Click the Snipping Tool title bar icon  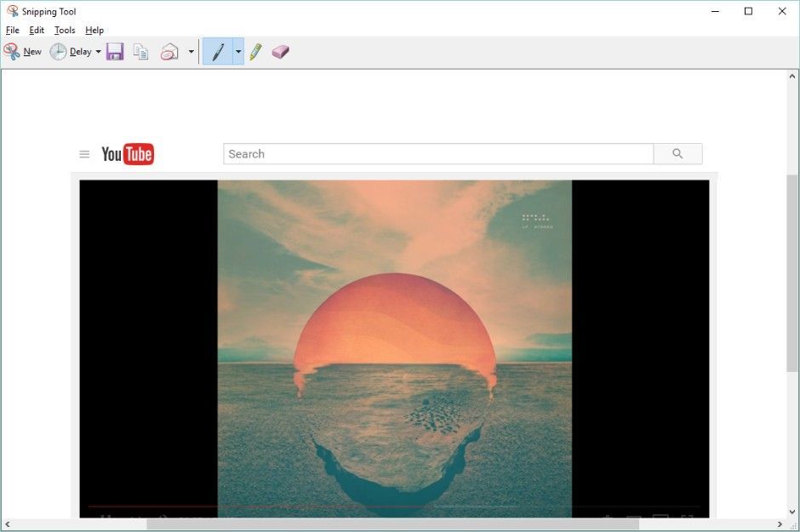point(12,11)
